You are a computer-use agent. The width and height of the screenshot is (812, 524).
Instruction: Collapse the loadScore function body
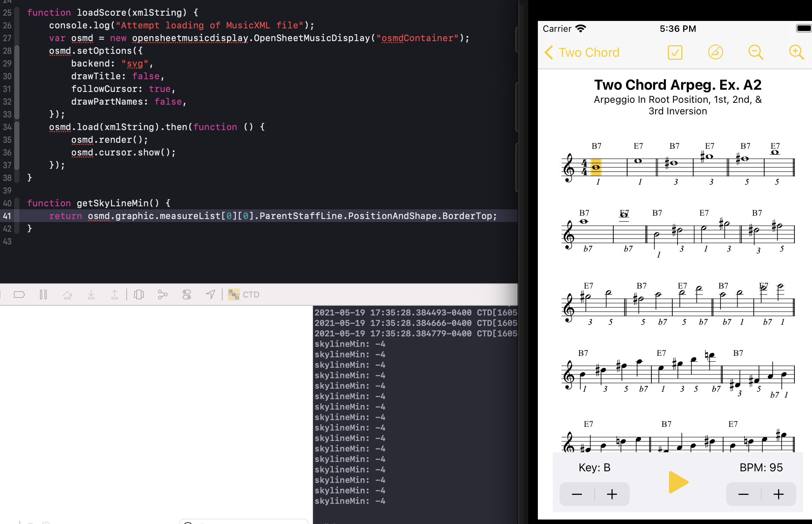point(17,12)
